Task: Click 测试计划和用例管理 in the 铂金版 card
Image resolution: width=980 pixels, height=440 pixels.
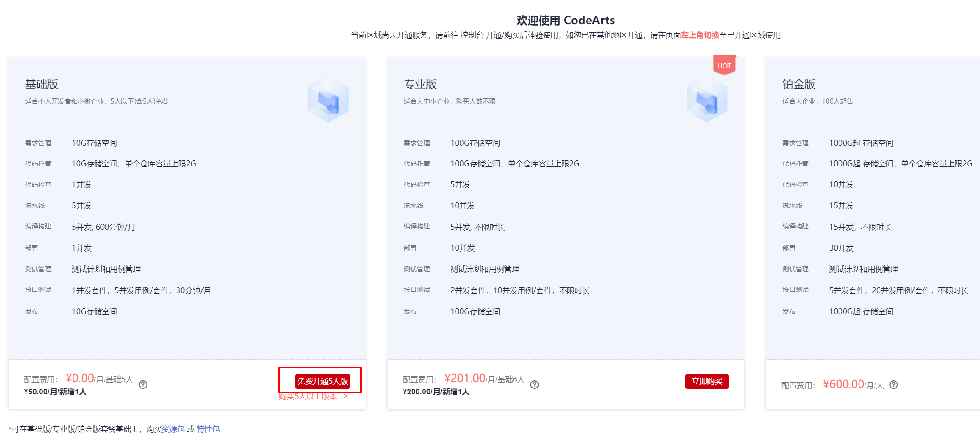Action: coord(864,269)
